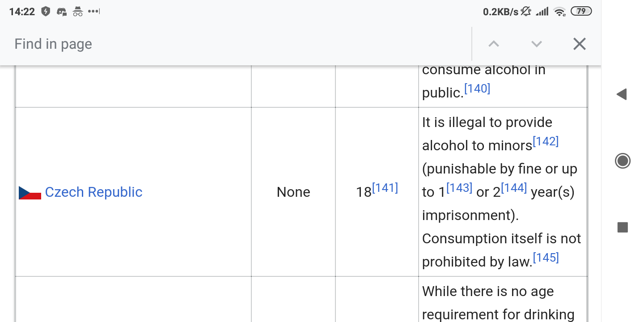This screenshot has height=322, width=644.
Task: Tap the Wi-Fi status icon
Action: 559,12
